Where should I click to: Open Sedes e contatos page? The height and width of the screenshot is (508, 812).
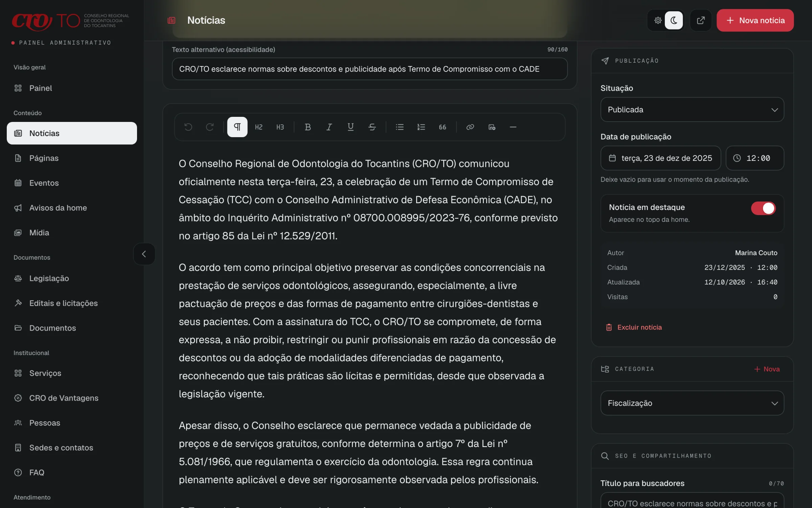72,448
